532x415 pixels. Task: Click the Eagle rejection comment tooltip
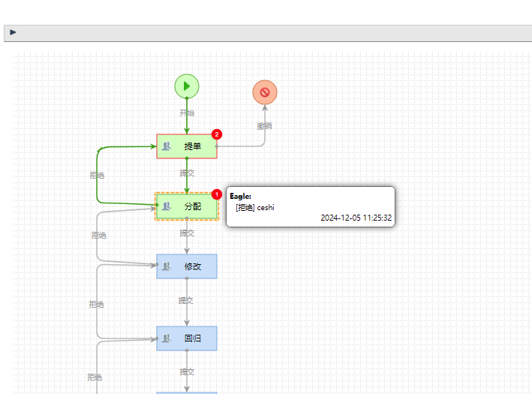(311, 206)
